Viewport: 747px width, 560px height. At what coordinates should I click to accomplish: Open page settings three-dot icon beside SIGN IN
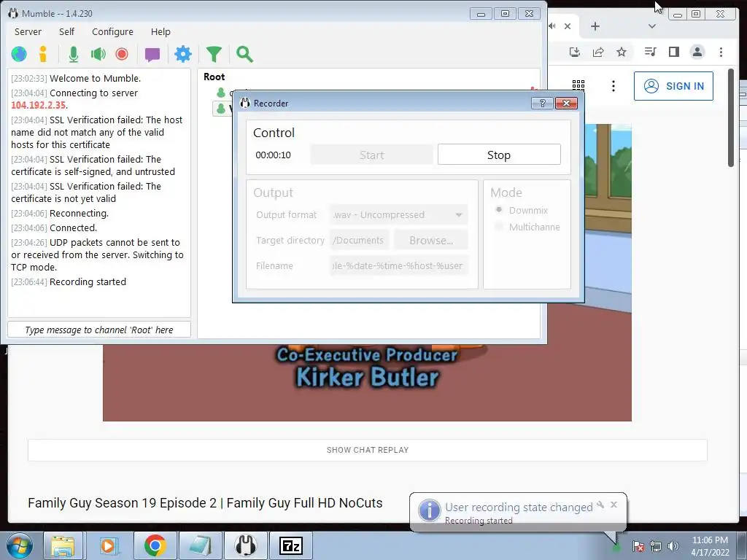[x=613, y=86]
